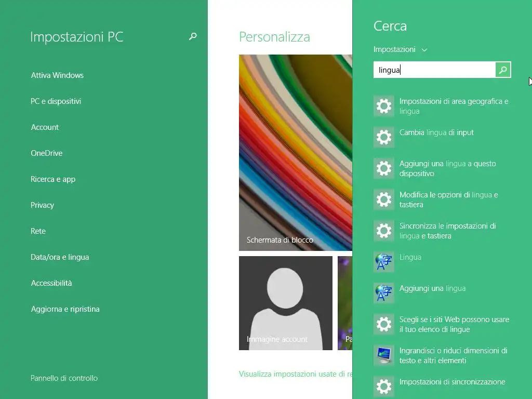
Task: Click gear icon for Impostazioni di sincronizzazione
Action: click(384, 387)
